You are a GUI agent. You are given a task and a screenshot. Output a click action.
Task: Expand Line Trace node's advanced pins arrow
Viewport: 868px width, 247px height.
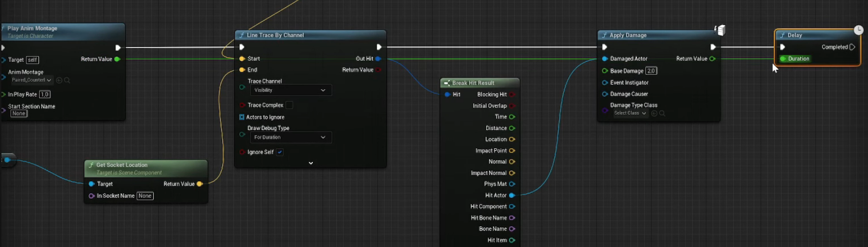click(x=311, y=163)
